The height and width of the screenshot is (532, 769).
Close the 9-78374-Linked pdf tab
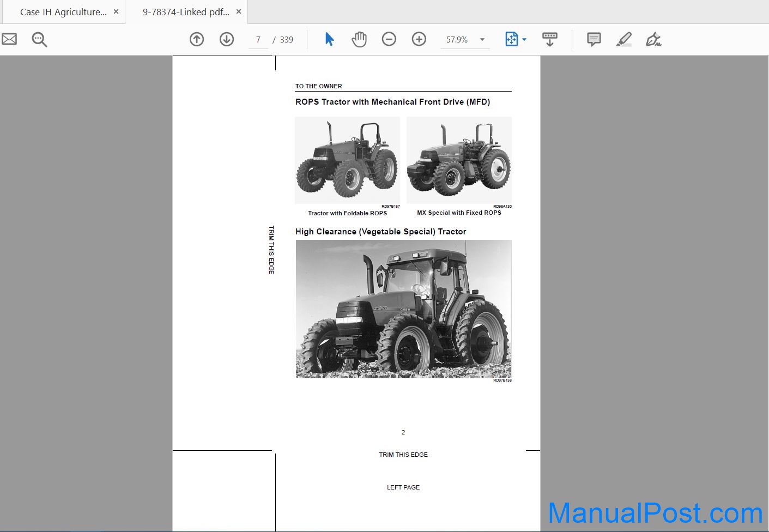click(x=239, y=11)
